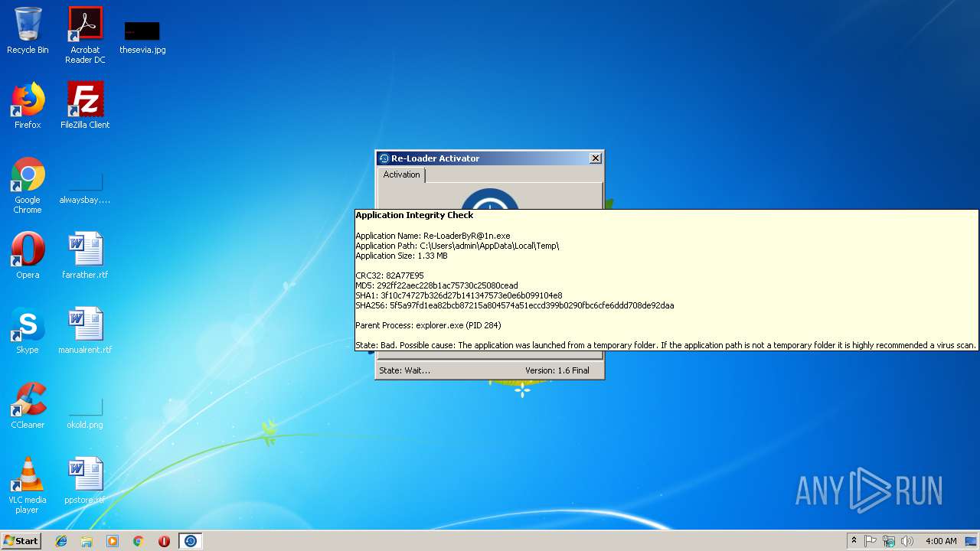Click the State: Wait... status text

click(404, 370)
